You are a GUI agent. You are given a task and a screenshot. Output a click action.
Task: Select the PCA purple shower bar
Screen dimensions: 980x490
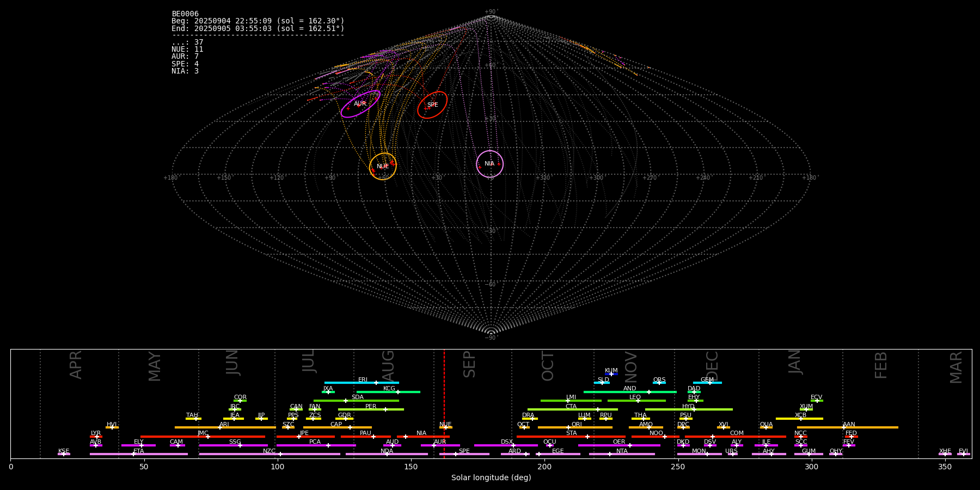click(x=316, y=445)
